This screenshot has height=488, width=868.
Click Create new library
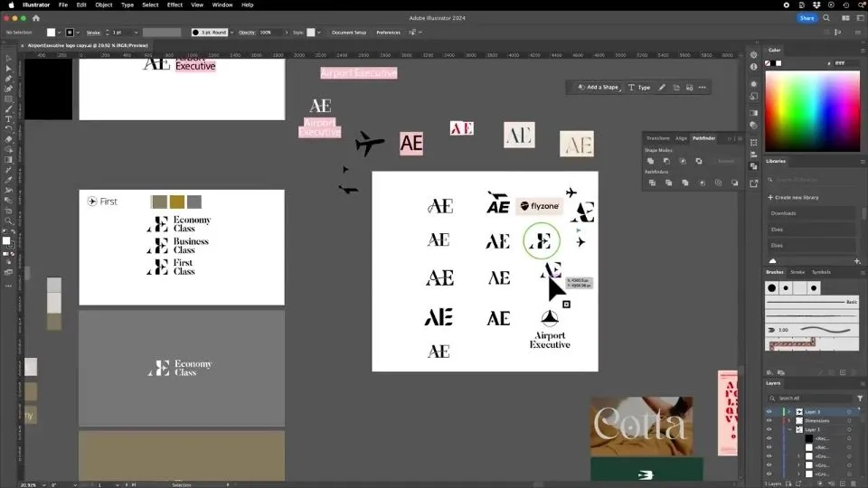click(793, 198)
